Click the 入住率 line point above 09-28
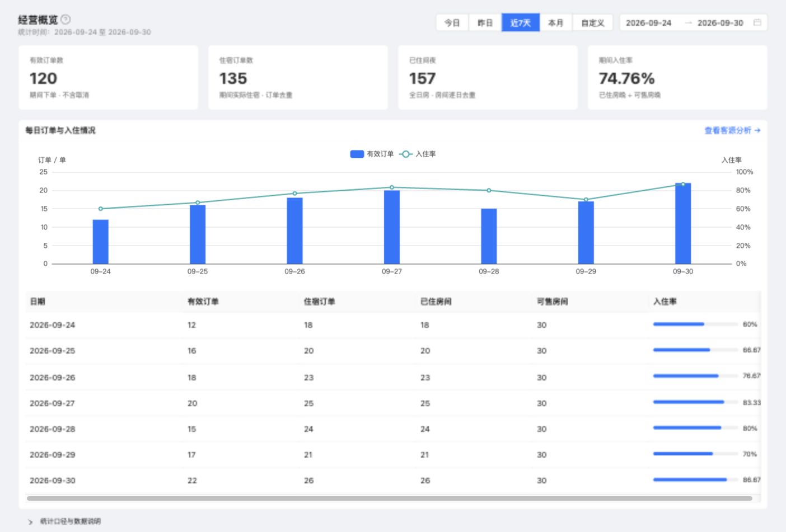 [489, 191]
